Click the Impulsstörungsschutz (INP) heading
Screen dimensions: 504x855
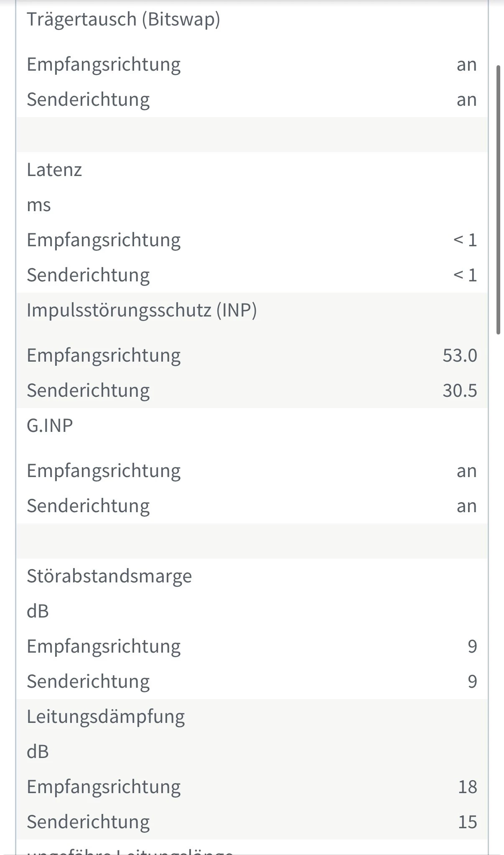pos(142,310)
